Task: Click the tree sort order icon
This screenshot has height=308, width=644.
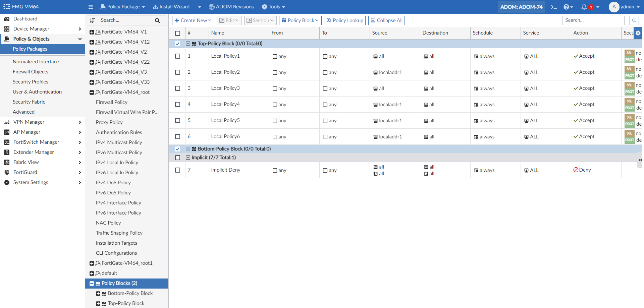Action: click(x=93, y=20)
